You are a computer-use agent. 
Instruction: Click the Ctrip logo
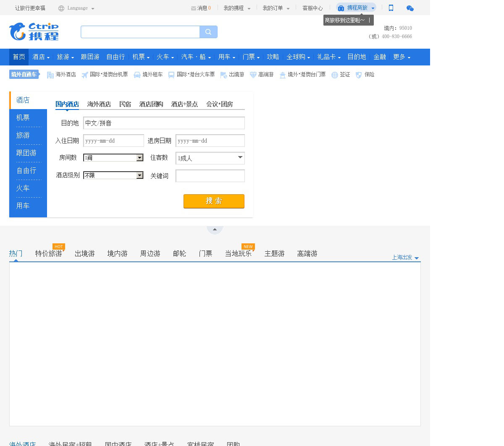34,32
